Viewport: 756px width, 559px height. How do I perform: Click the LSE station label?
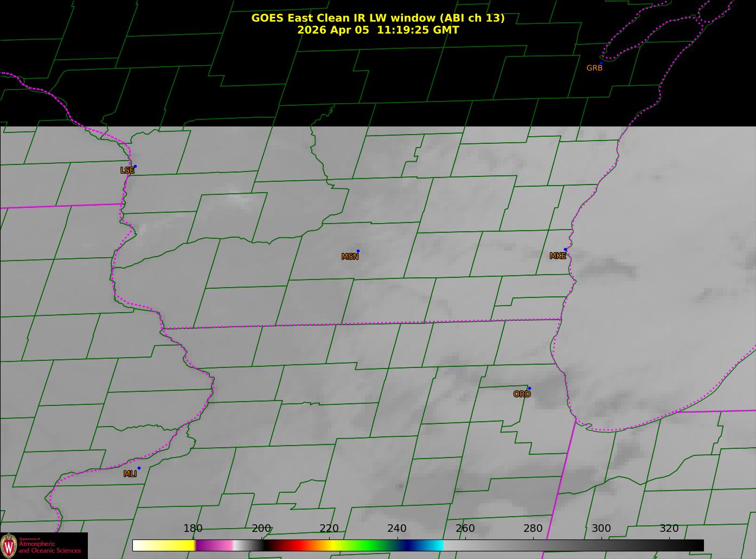127,170
